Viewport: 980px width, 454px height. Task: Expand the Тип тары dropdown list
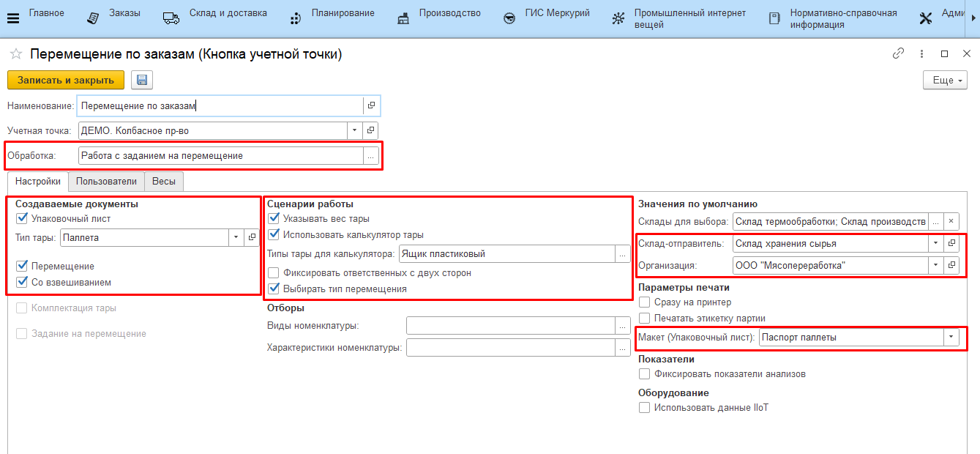point(236,237)
